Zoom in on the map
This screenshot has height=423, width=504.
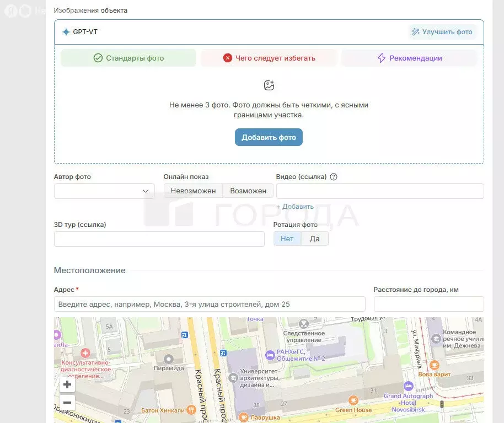click(67, 384)
